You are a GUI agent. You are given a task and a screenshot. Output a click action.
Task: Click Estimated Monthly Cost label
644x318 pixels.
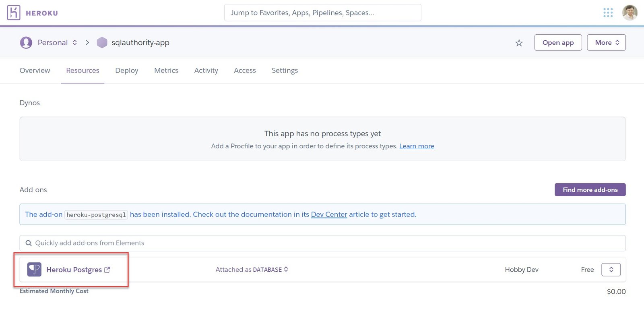pos(54,291)
